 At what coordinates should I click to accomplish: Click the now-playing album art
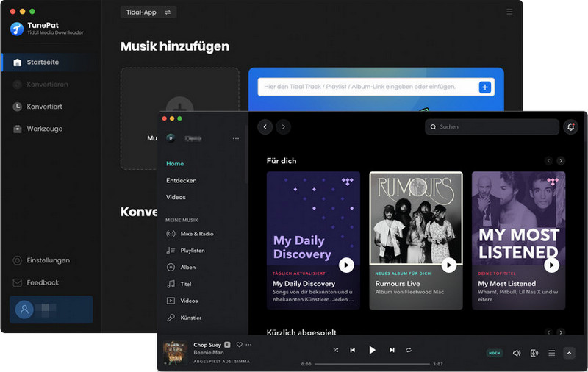[x=176, y=353]
